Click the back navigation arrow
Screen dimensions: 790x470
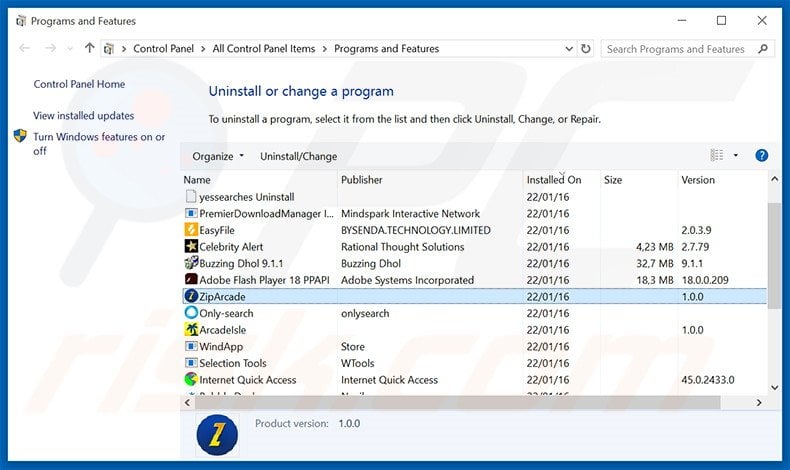24,48
